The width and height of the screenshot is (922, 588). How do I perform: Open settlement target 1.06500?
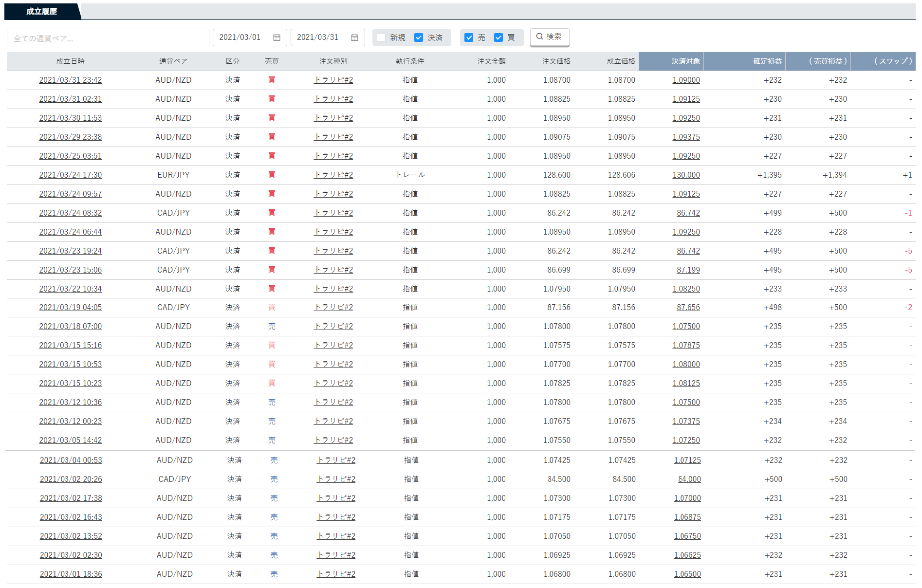(x=687, y=574)
